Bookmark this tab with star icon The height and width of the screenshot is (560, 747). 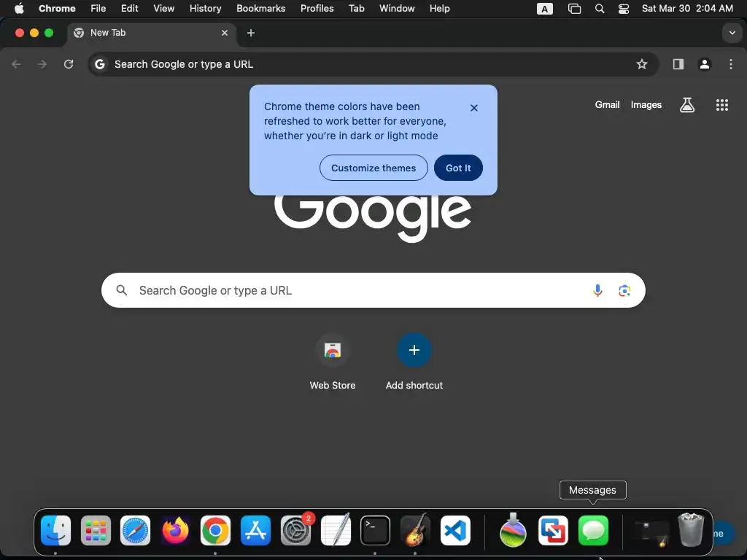642,64
